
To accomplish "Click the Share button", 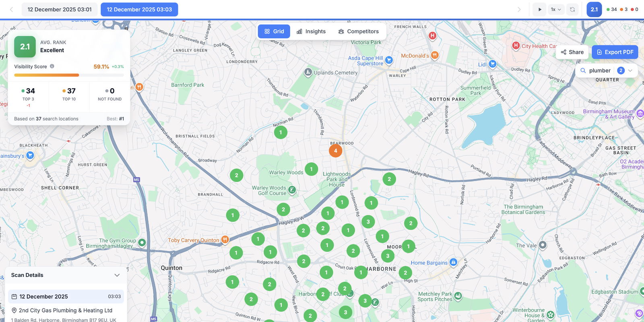I will point(572,52).
